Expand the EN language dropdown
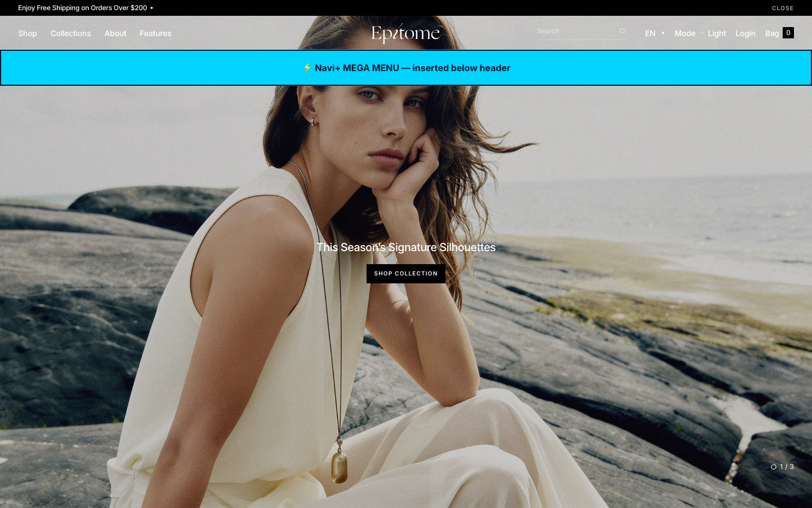Viewport: 812px width, 508px height. click(x=655, y=33)
